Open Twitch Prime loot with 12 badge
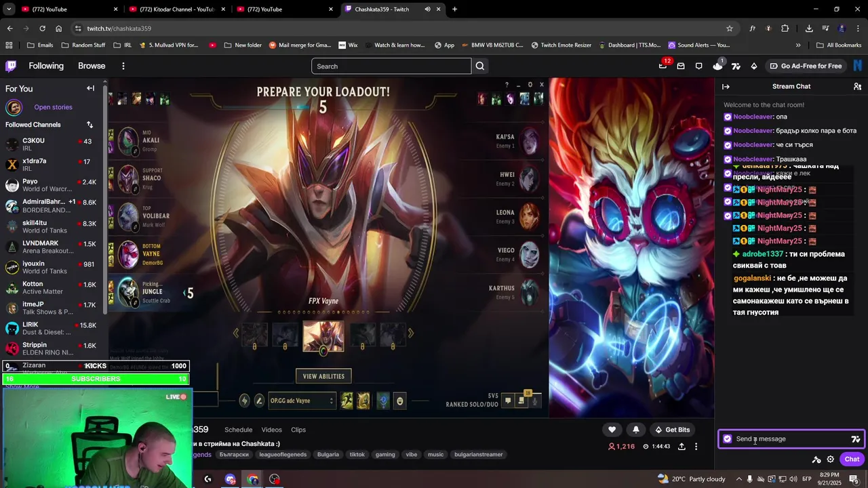Screen dimensions: 868x488 663,66
